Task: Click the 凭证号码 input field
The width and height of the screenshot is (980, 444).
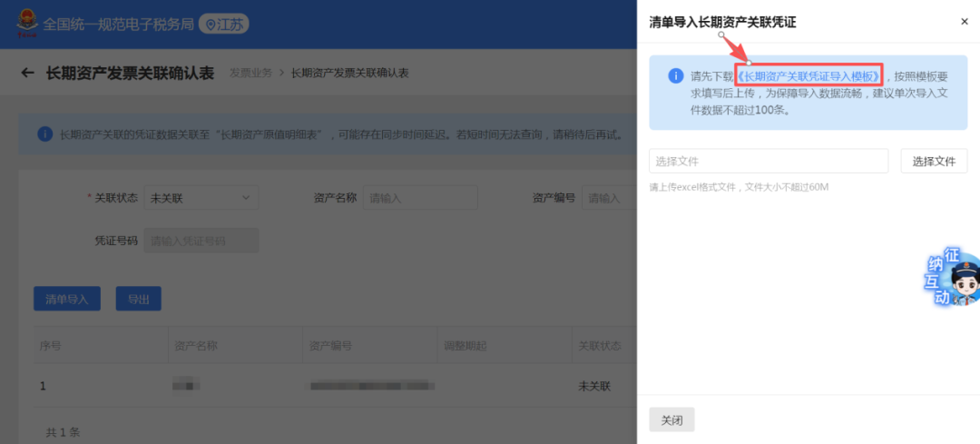Action: click(201, 241)
